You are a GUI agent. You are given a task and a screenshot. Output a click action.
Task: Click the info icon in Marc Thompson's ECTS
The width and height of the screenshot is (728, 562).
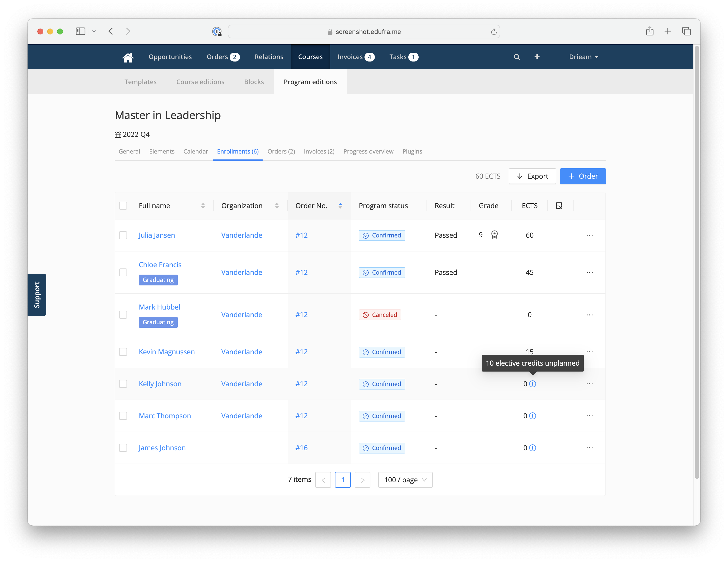(x=533, y=416)
